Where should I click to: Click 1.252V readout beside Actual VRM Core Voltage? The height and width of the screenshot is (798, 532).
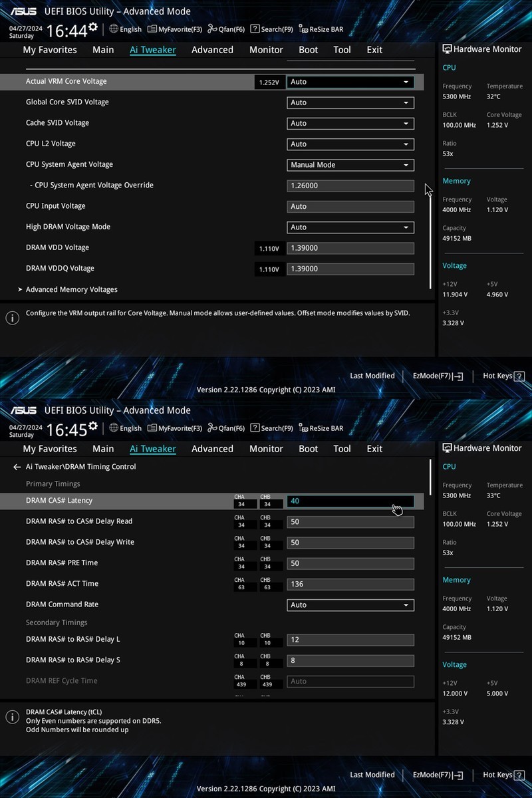pyautogui.click(x=269, y=82)
